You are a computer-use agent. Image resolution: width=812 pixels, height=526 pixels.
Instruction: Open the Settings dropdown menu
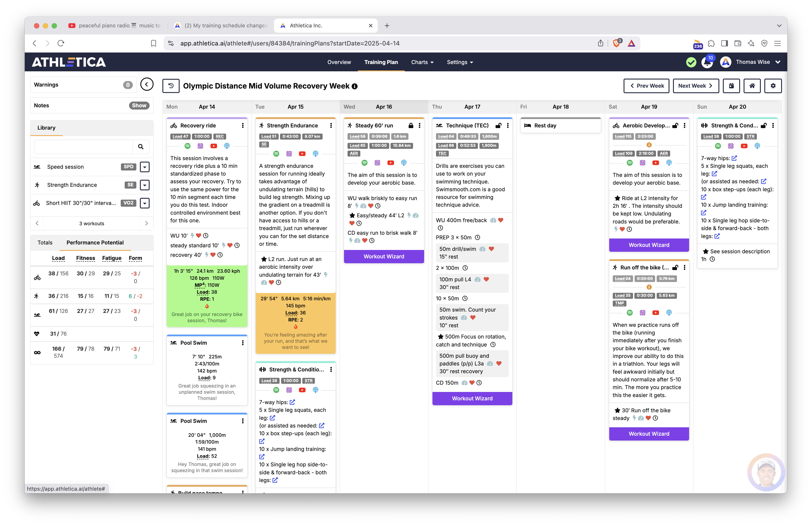460,62
